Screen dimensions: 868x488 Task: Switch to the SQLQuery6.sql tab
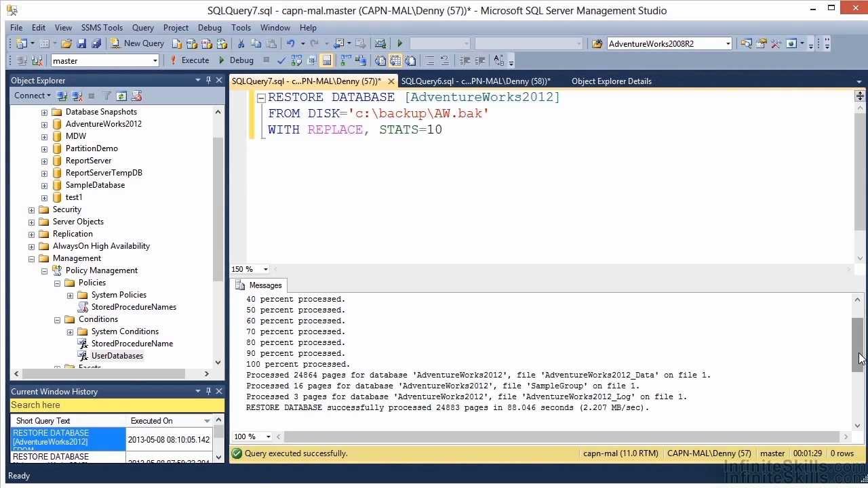click(475, 81)
